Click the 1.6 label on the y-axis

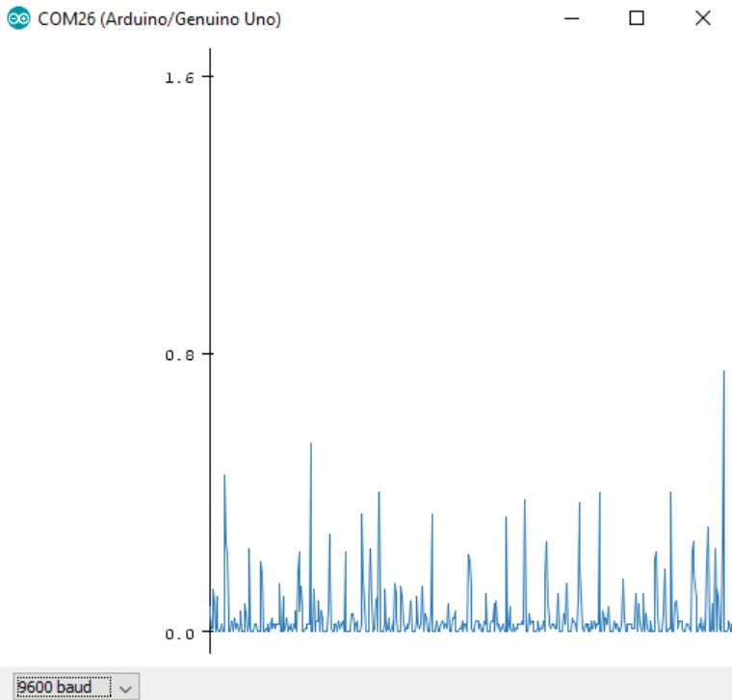coord(180,77)
